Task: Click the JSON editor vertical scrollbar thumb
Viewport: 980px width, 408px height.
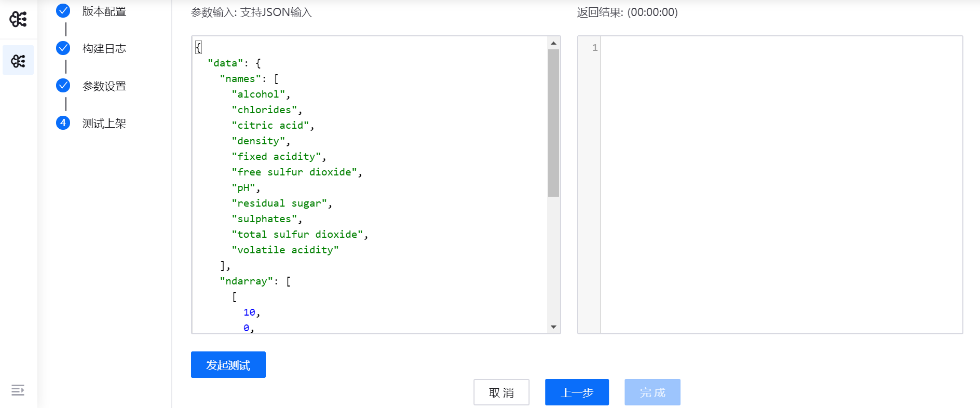Action: pyautogui.click(x=553, y=123)
